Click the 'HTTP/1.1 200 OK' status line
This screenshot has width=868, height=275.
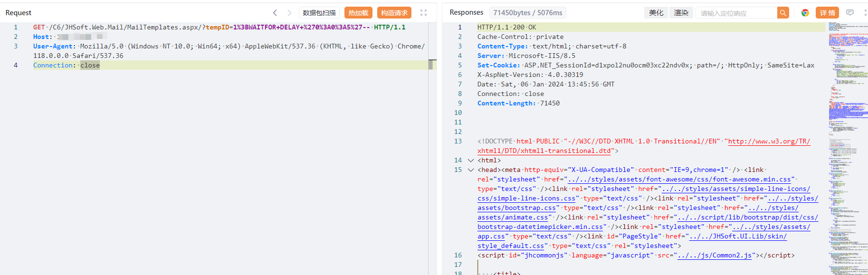(x=506, y=28)
